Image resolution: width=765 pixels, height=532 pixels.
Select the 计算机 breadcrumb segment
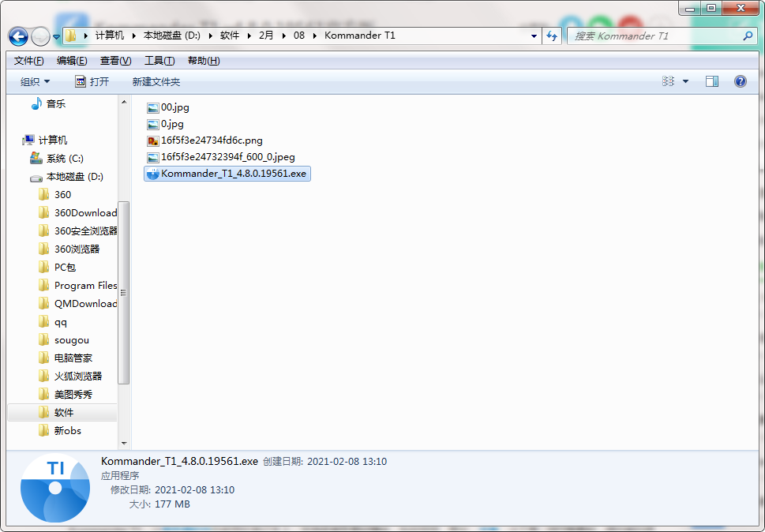click(x=109, y=36)
